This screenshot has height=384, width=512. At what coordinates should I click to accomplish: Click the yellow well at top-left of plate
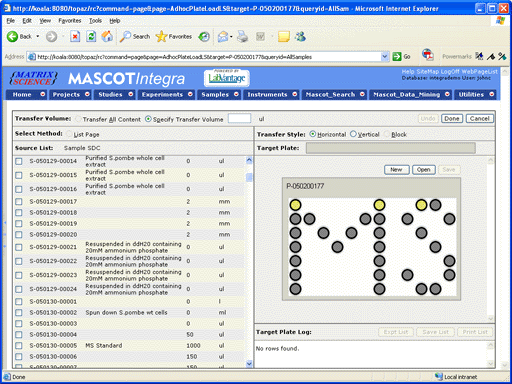click(295, 205)
